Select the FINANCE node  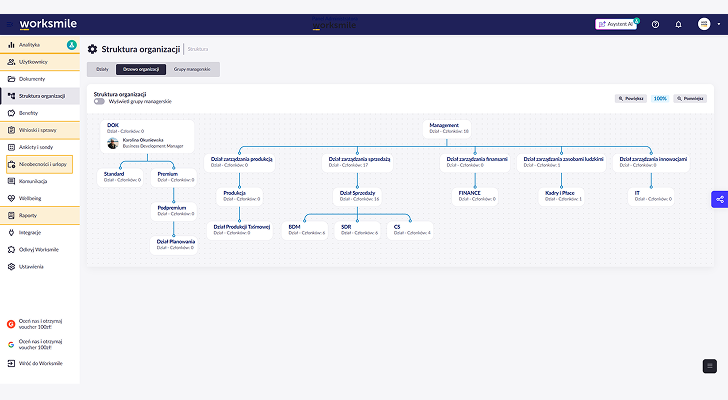click(475, 196)
